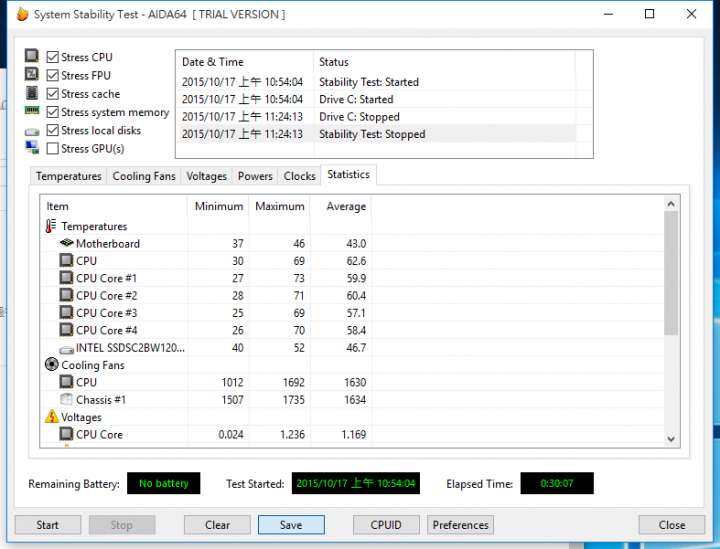Click the 'No battery' indicator

pos(163,483)
